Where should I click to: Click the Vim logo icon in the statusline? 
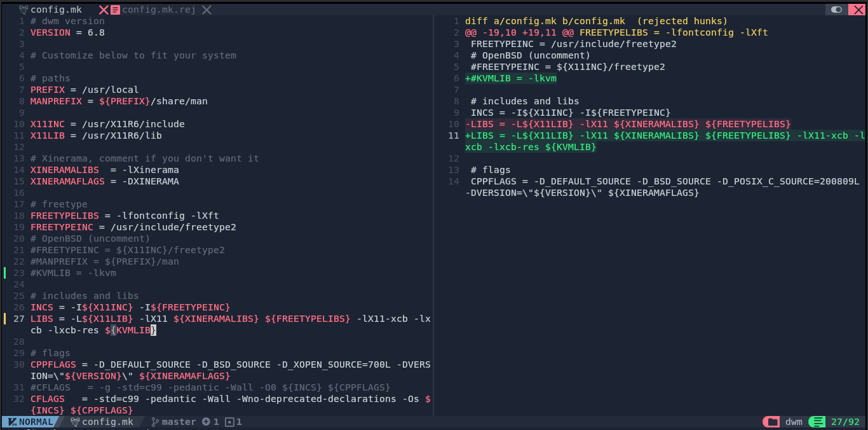coord(12,422)
